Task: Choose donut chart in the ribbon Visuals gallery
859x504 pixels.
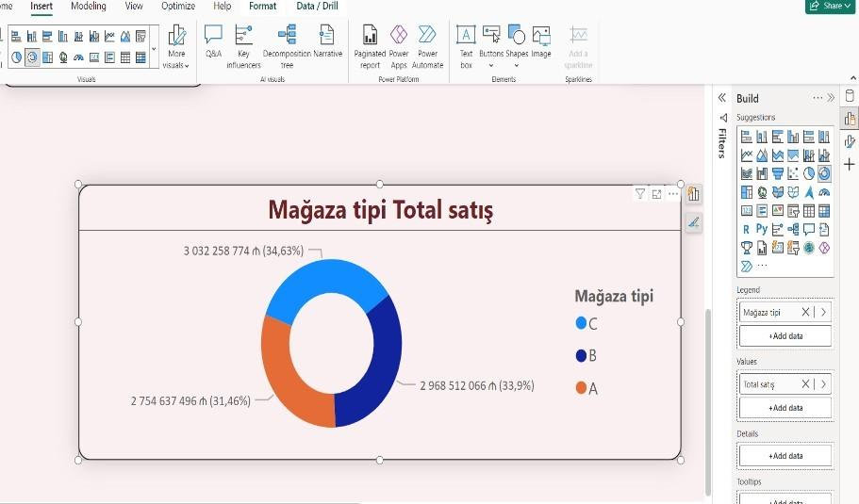Action: pos(32,57)
